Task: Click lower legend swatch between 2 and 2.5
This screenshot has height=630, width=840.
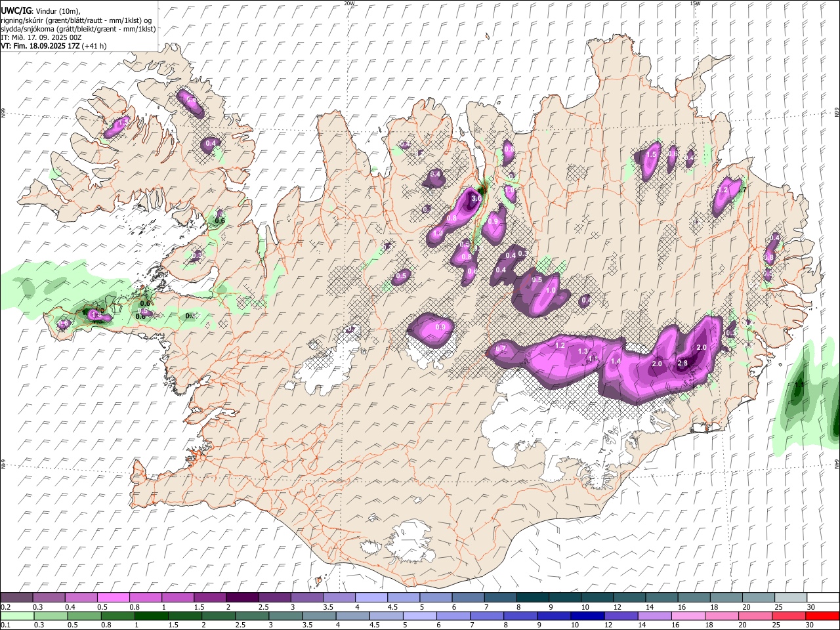Action: coord(219,616)
